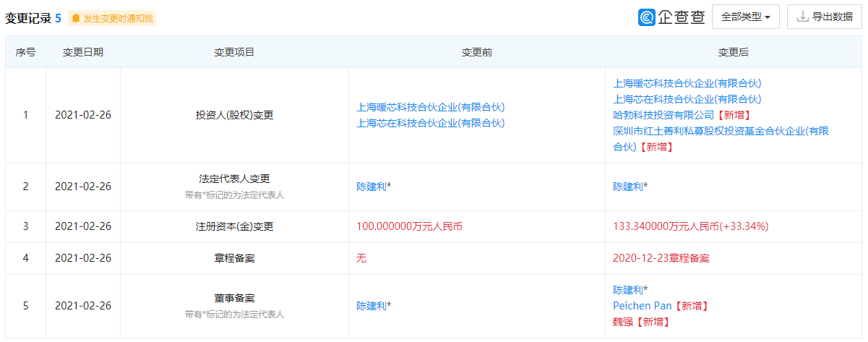Viewport: 868px width, 342px height.
Task: Click 无 in 章程备案 row
Action: pos(361,258)
